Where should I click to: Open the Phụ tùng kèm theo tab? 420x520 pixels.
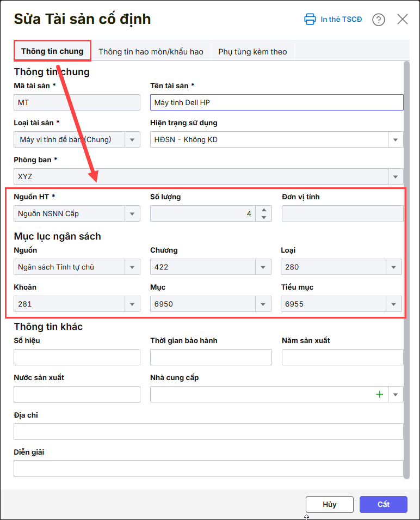[252, 52]
